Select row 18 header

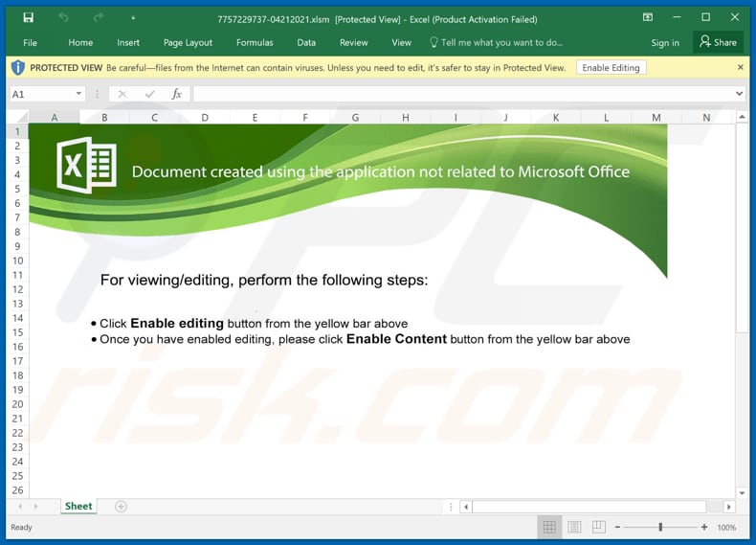pyautogui.click(x=17, y=375)
